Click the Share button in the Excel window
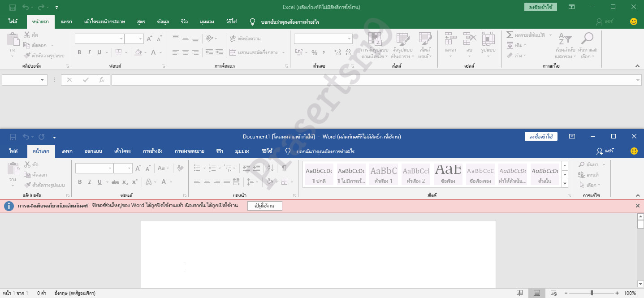 click(x=605, y=22)
